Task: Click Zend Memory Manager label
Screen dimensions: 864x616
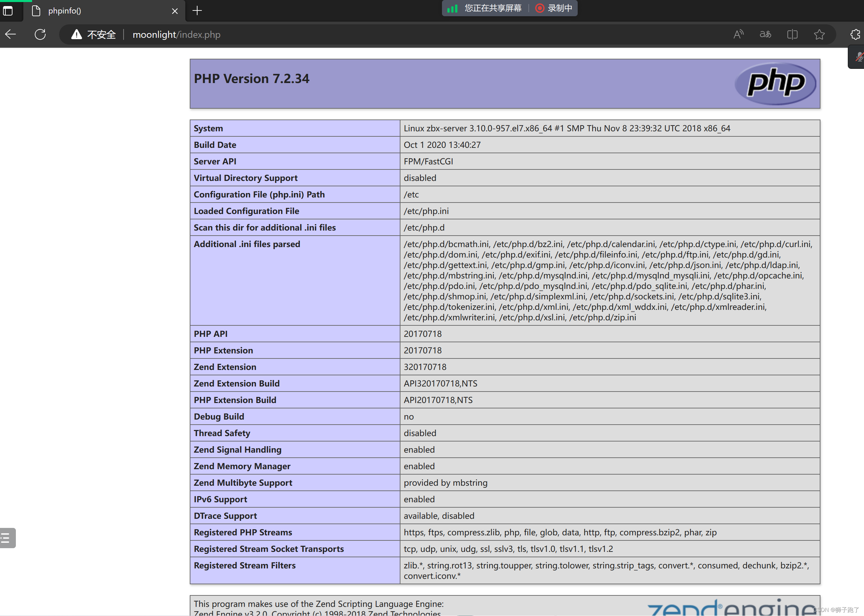Action: coord(242,466)
